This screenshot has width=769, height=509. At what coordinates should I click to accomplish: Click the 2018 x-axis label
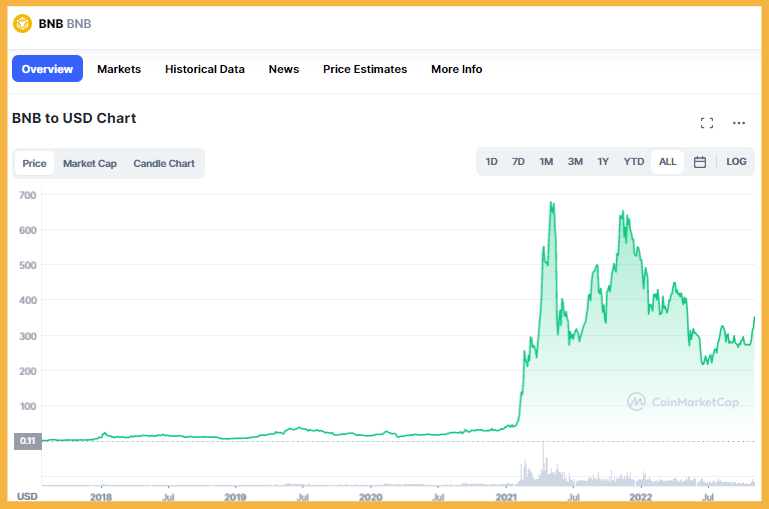coord(101,497)
